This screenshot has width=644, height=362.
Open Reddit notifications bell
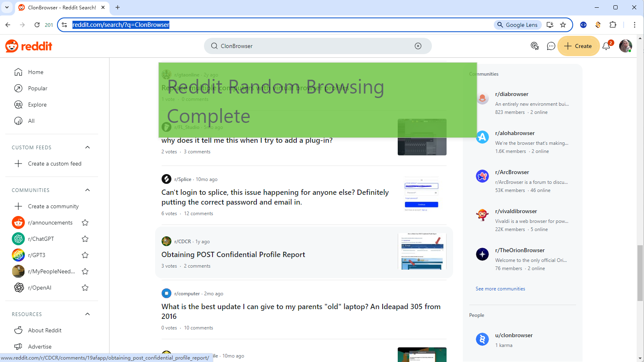coord(606,46)
